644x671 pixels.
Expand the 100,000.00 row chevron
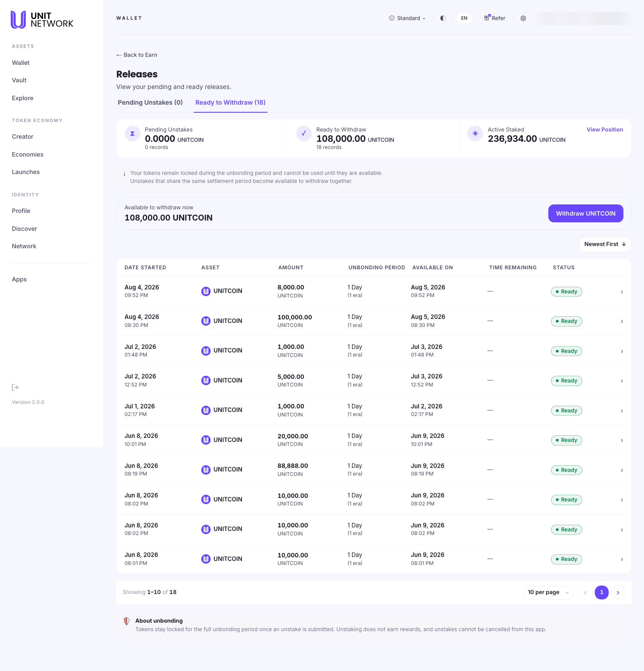point(622,321)
